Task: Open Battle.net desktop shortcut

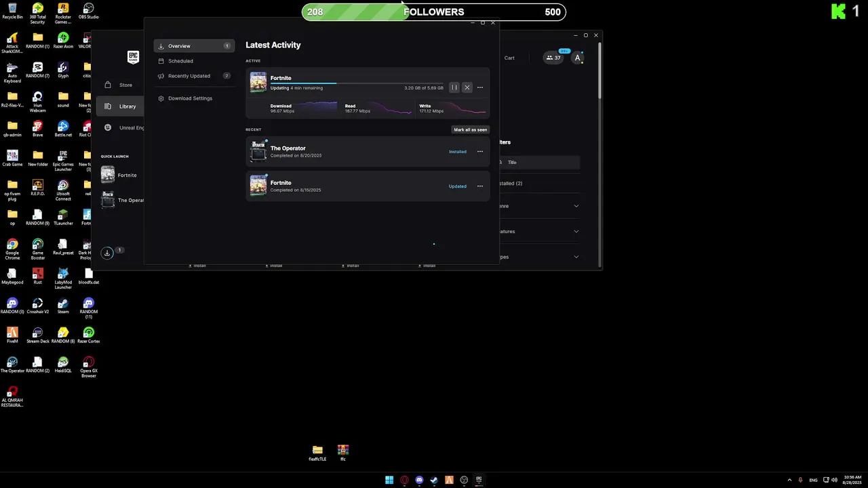Action: tap(63, 129)
